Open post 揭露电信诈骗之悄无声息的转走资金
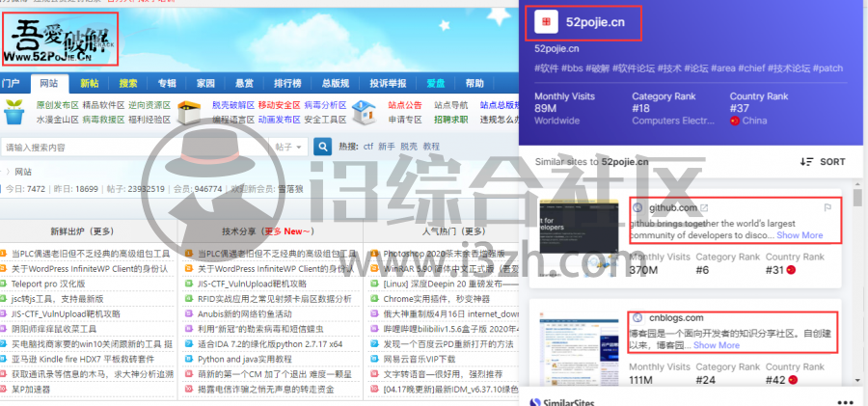This screenshot has height=406, width=868. click(x=266, y=390)
